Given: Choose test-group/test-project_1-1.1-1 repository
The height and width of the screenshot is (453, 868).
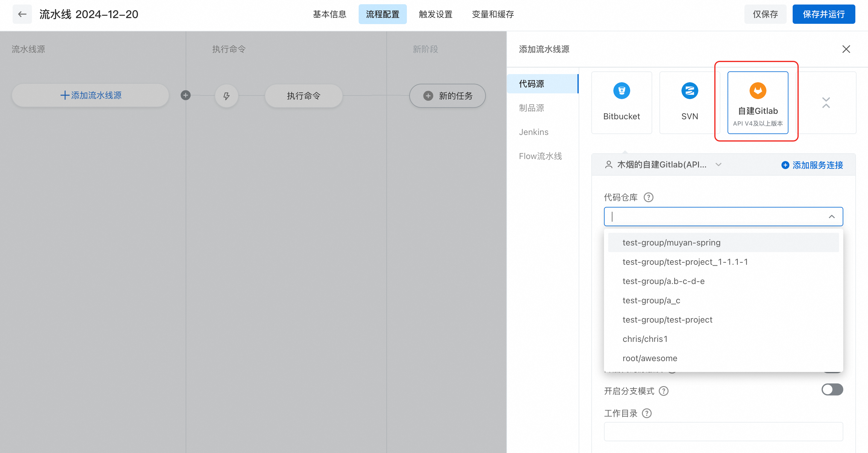Looking at the screenshot, I should coord(723,262).
